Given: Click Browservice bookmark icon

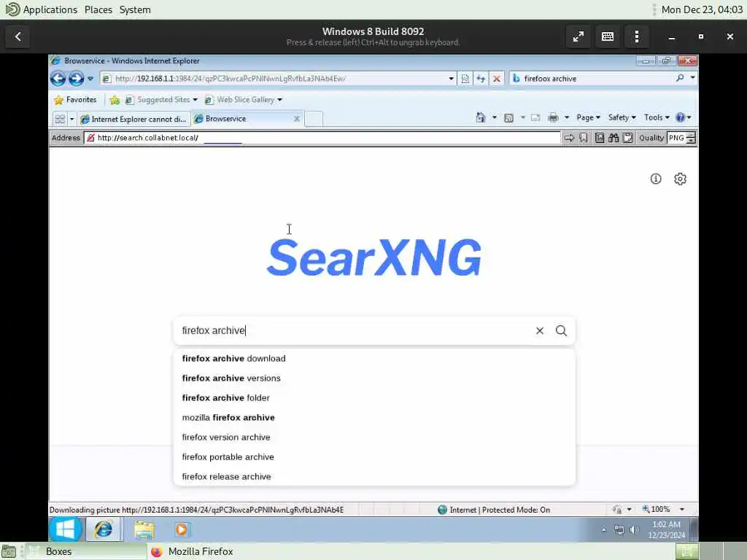Looking at the screenshot, I should coord(583,138).
